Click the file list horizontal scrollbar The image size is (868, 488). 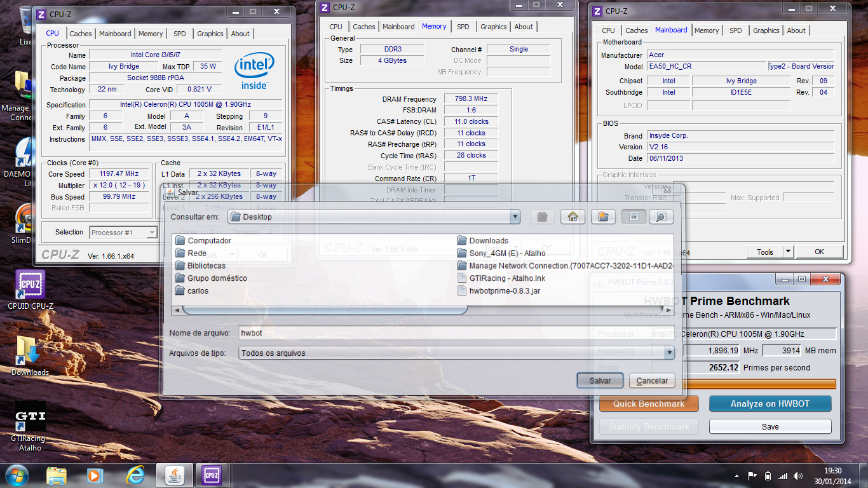(325, 310)
